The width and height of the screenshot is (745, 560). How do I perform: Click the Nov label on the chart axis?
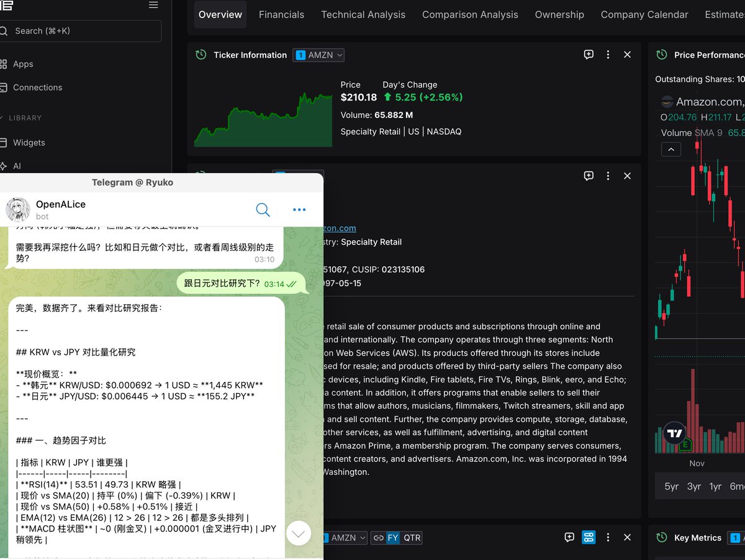coord(697,463)
